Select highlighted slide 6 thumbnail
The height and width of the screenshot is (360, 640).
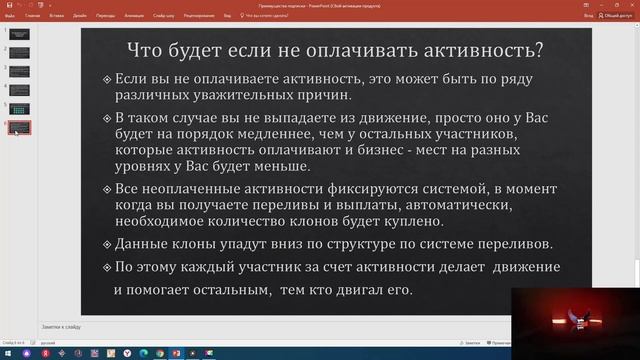coord(19,128)
